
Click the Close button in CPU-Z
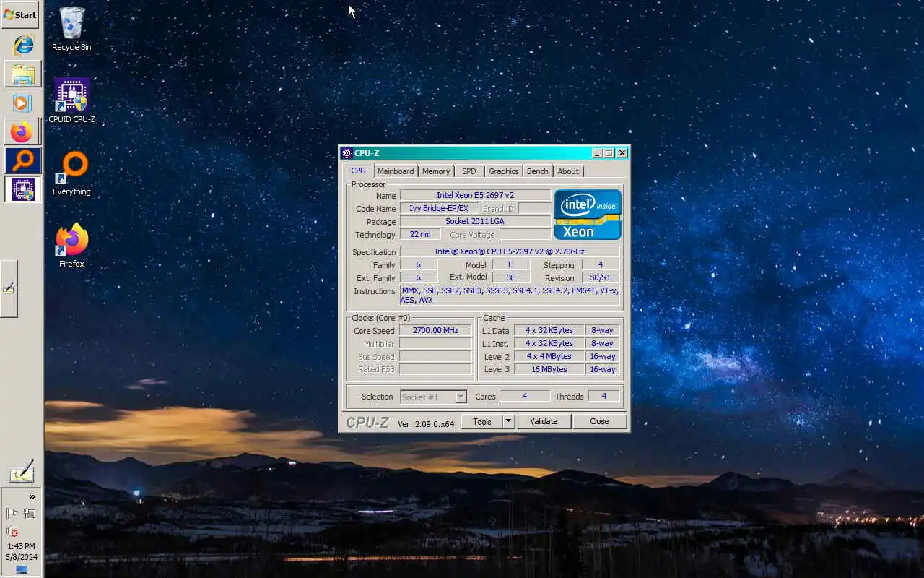(599, 421)
